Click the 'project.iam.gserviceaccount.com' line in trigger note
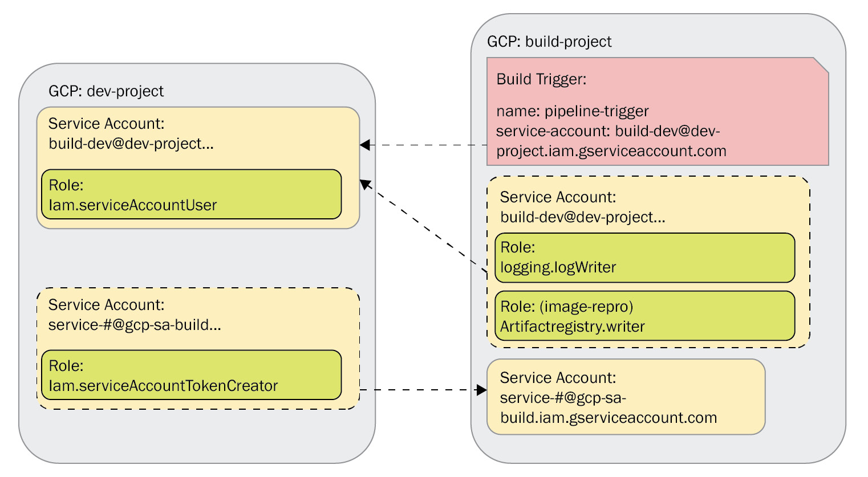 (611, 151)
